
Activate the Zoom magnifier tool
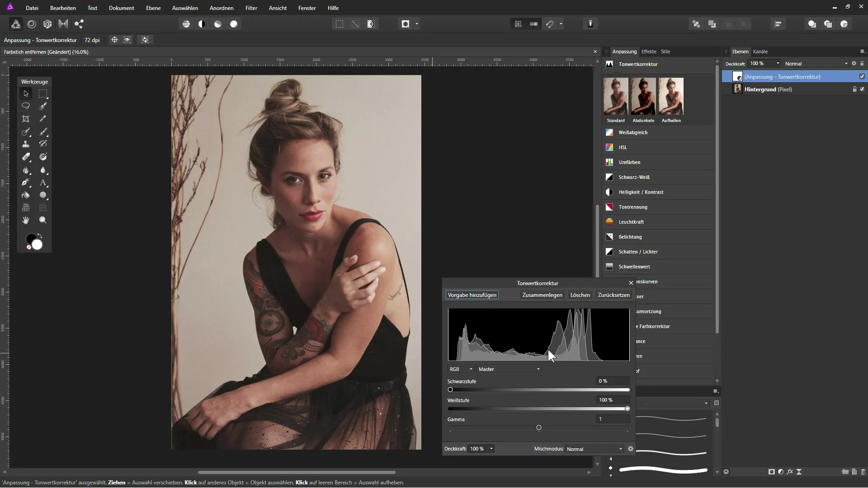point(43,220)
